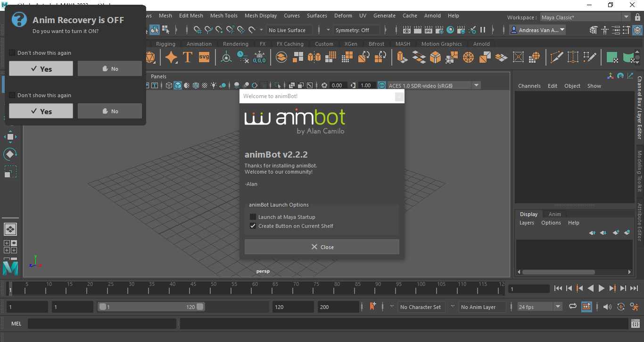This screenshot has width=644, height=342.
Task: Click the go to end of playback button
Action: pos(634,288)
